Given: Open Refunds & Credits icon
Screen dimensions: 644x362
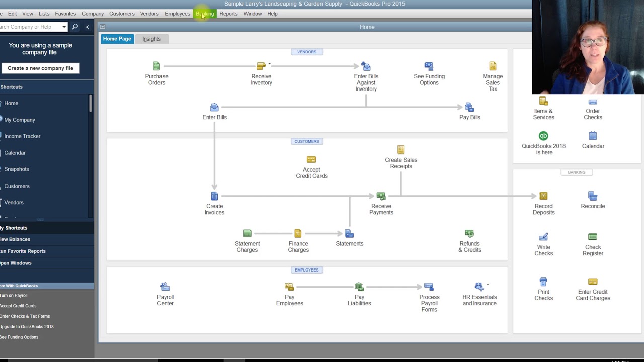Looking at the screenshot, I should [x=469, y=233].
